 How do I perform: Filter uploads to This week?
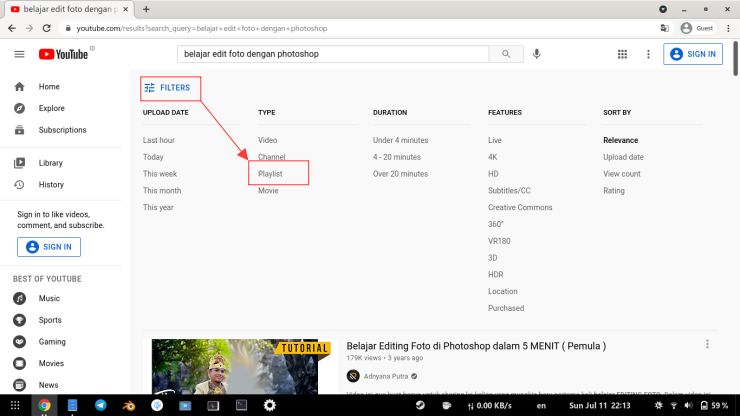(x=160, y=174)
